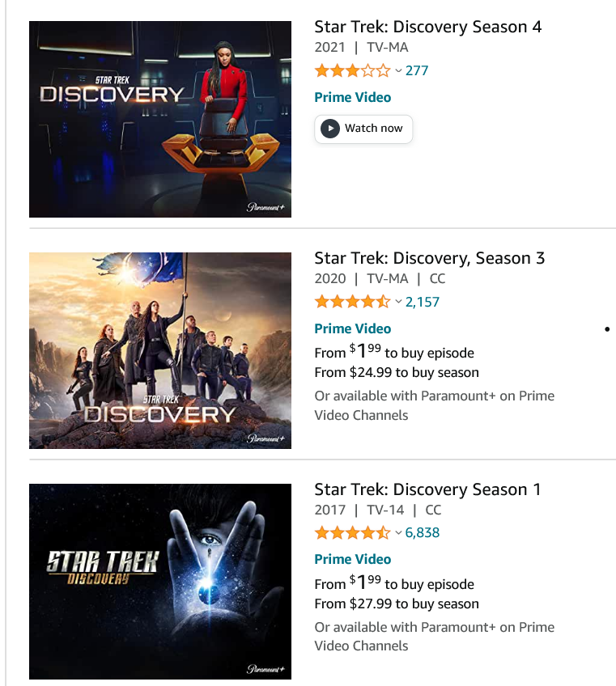Screen dimensions: 616x686
Task: Click the Season 3 star rating
Action: 352,303
